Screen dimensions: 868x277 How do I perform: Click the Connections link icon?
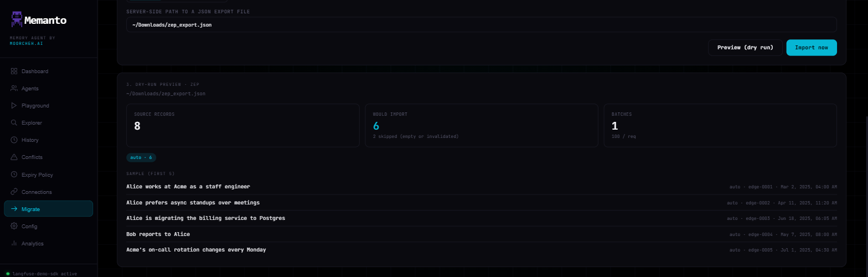pyautogui.click(x=14, y=192)
